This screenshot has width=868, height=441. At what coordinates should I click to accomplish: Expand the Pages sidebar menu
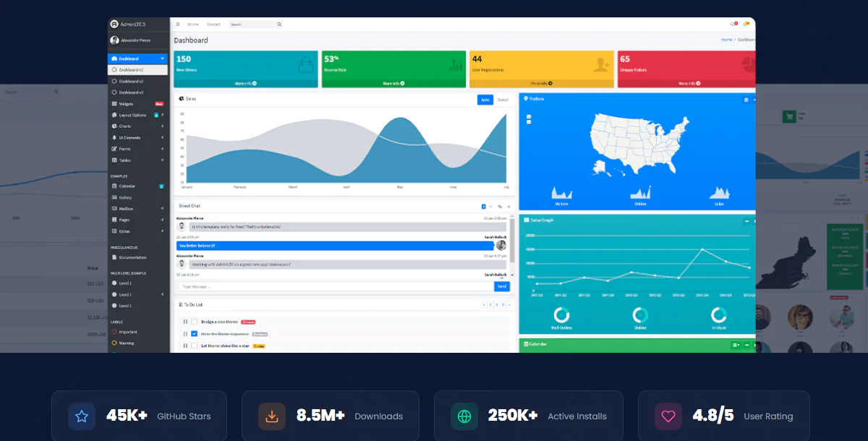(x=137, y=220)
